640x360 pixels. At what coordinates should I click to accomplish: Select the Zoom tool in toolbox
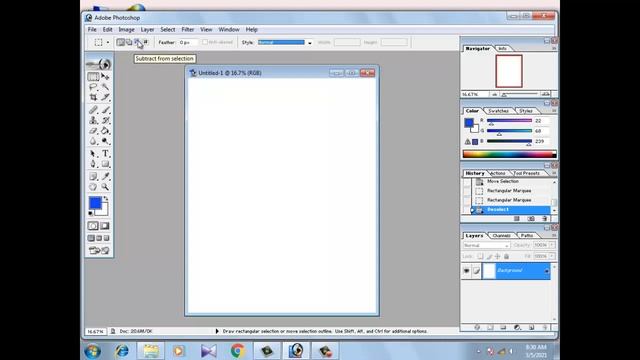(x=105, y=187)
